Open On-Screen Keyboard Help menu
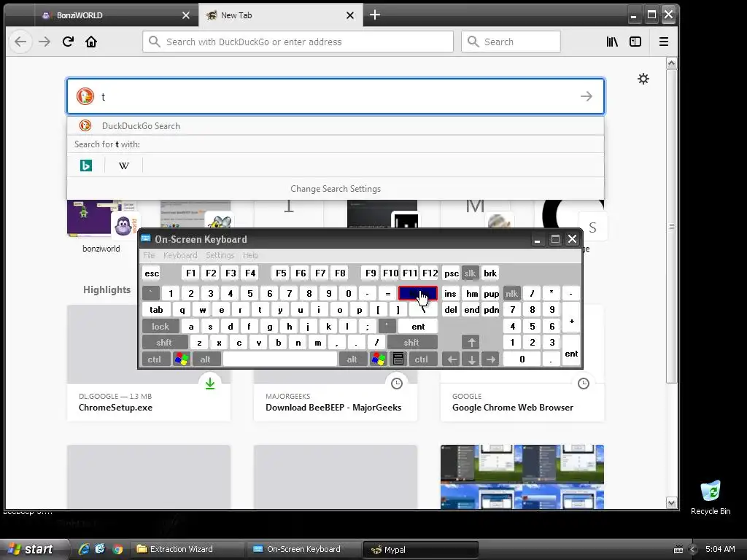Image resolution: width=747 pixels, height=560 pixels. coord(251,255)
